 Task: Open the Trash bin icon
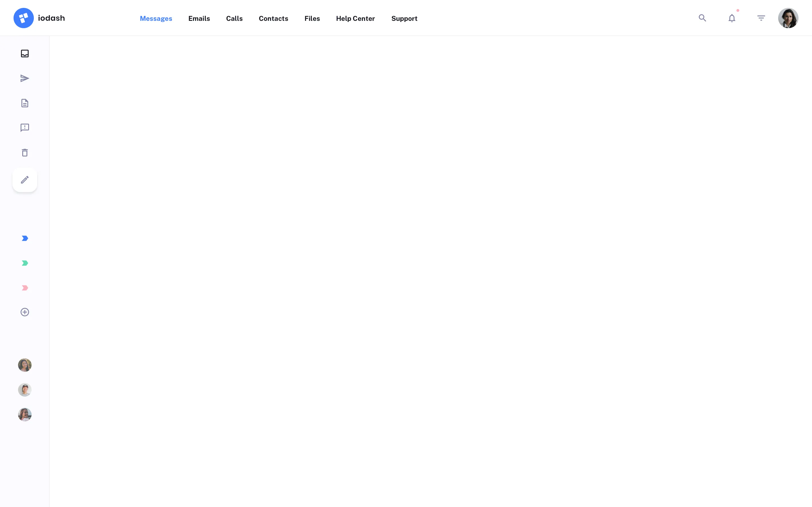point(25,153)
